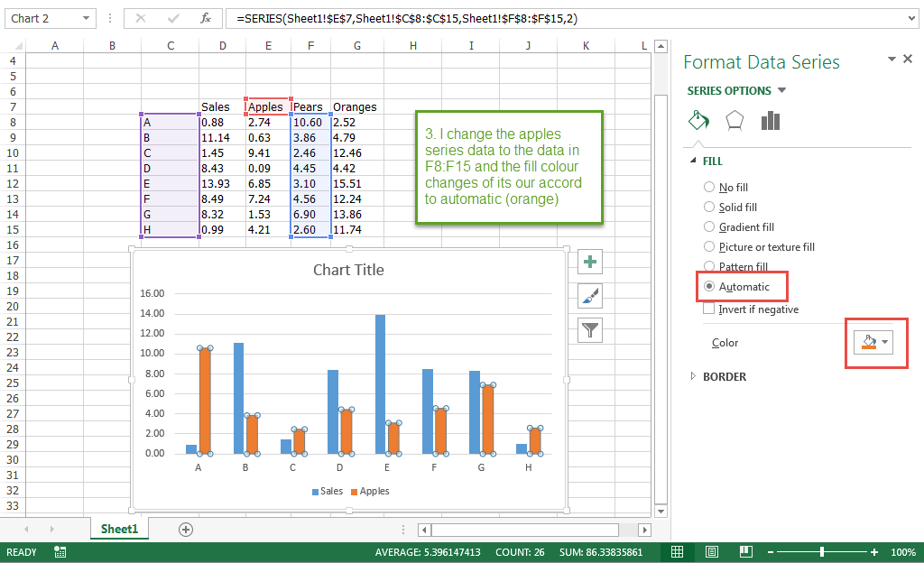Click the Apples legend entry
The height and width of the screenshot is (563, 924).
(x=370, y=491)
